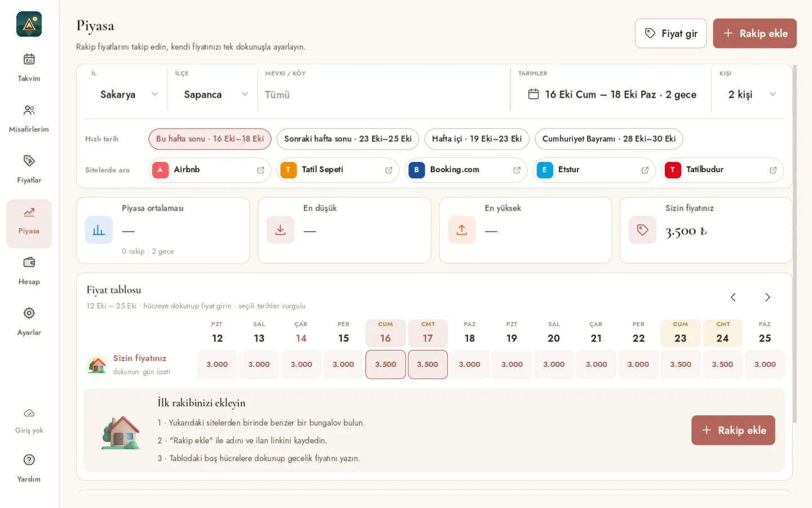Screen dimensions: 812x508
Task: Click the CUM 23 date header
Action: click(681, 333)
